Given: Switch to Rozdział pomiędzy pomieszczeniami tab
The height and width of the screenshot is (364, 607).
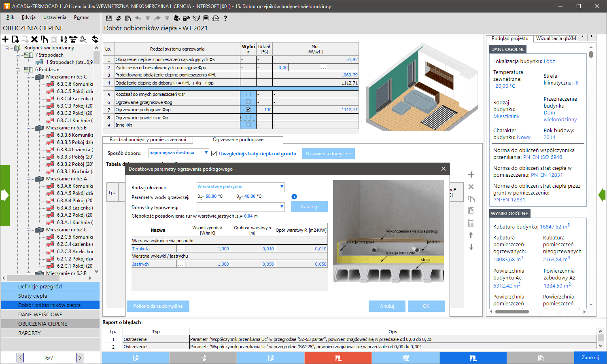Looking at the screenshot, I should pyautogui.click(x=148, y=140).
